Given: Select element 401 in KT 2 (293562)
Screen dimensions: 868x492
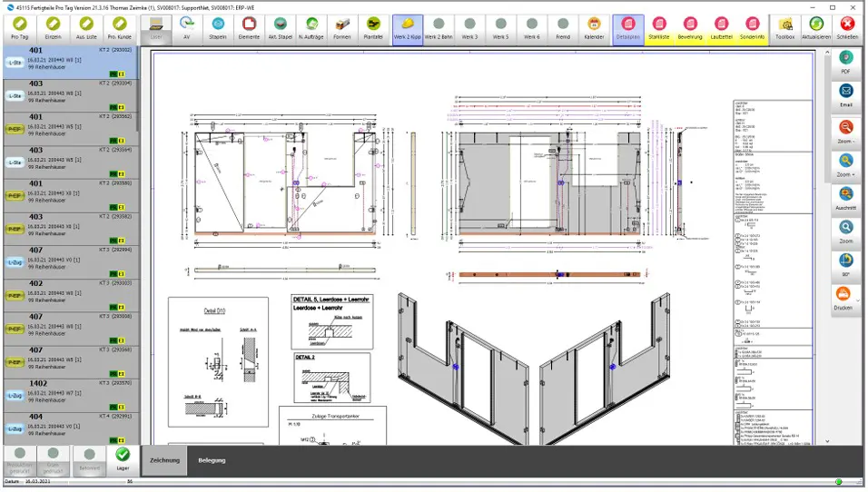Looking at the screenshot, I should (70, 128).
